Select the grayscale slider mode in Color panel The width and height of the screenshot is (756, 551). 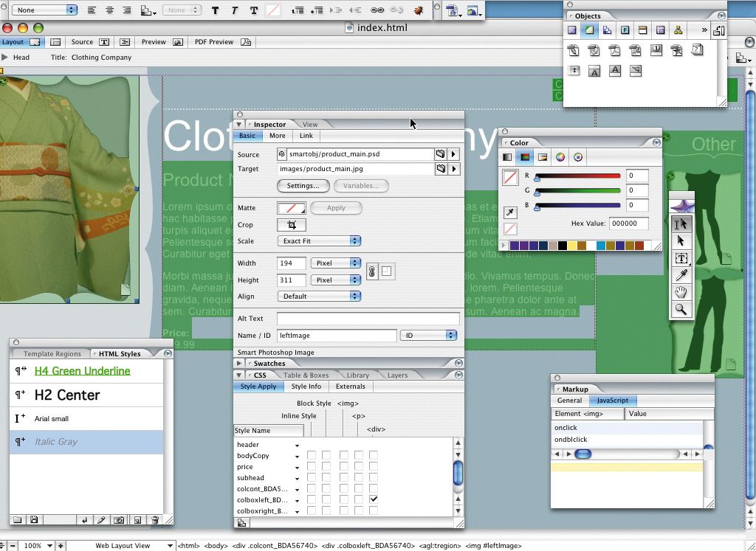point(507,157)
